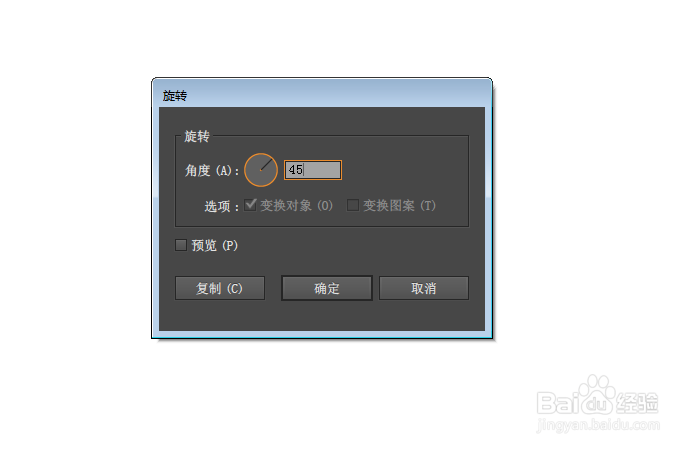This screenshot has height=450, width=700.
Task: Click the circular angle dial
Action: [261, 170]
